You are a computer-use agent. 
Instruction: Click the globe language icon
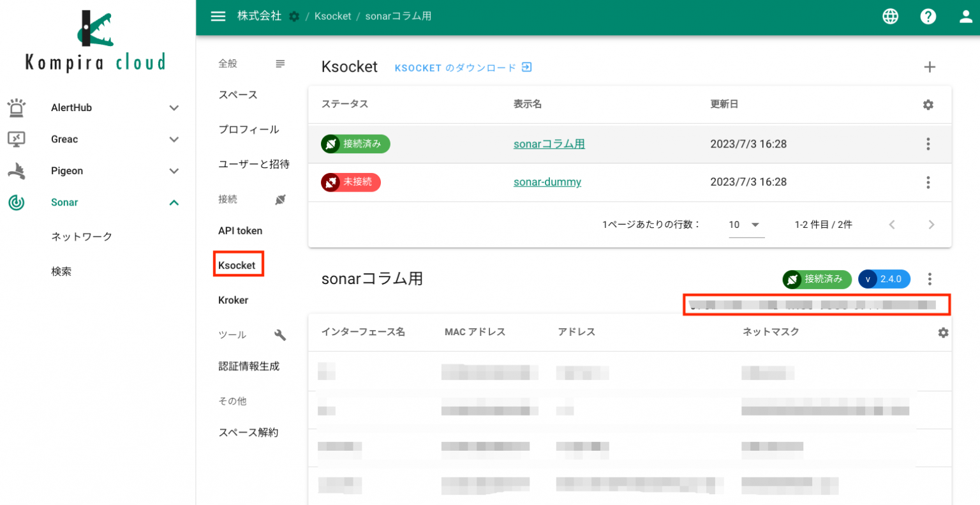[890, 16]
